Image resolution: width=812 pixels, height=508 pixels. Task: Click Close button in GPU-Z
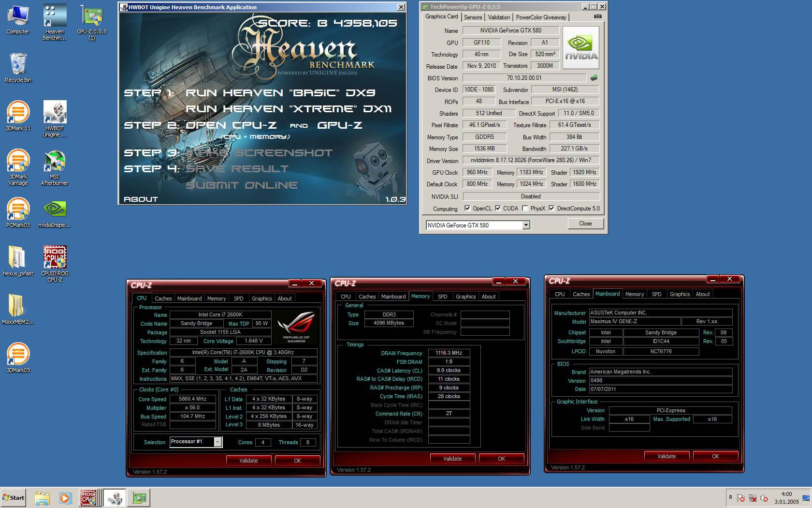585,224
